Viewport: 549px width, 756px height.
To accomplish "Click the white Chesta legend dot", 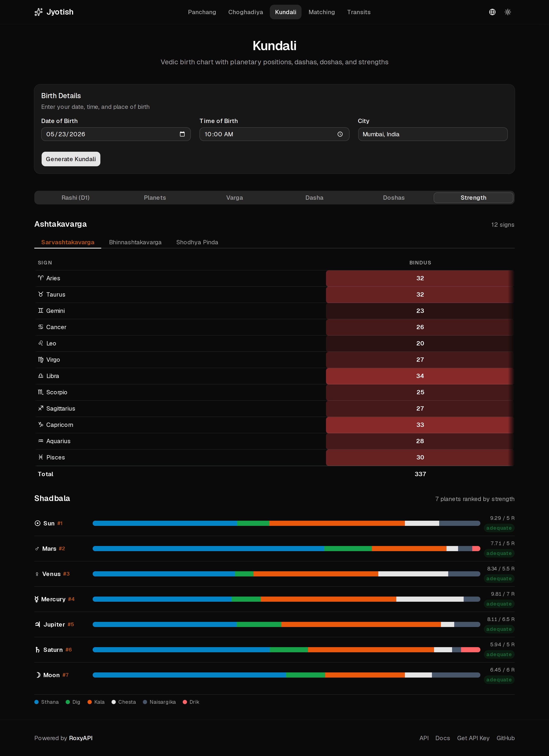I will (113, 702).
